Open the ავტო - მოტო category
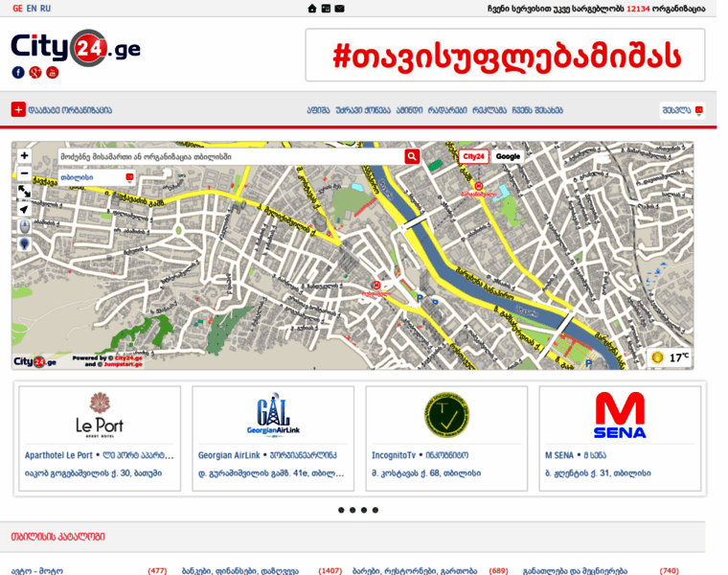 pyautogui.click(x=37, y=570)
